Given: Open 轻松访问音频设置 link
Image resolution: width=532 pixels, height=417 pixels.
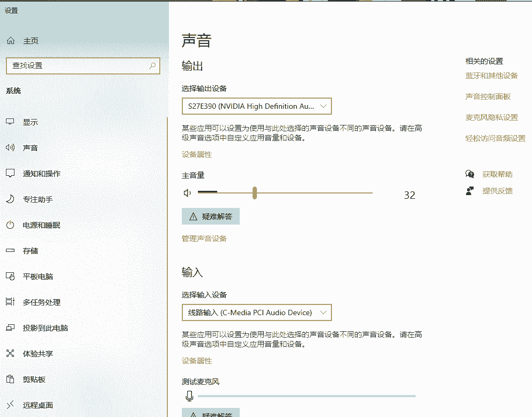Looking at the screenshot, I should pos(496,138).
